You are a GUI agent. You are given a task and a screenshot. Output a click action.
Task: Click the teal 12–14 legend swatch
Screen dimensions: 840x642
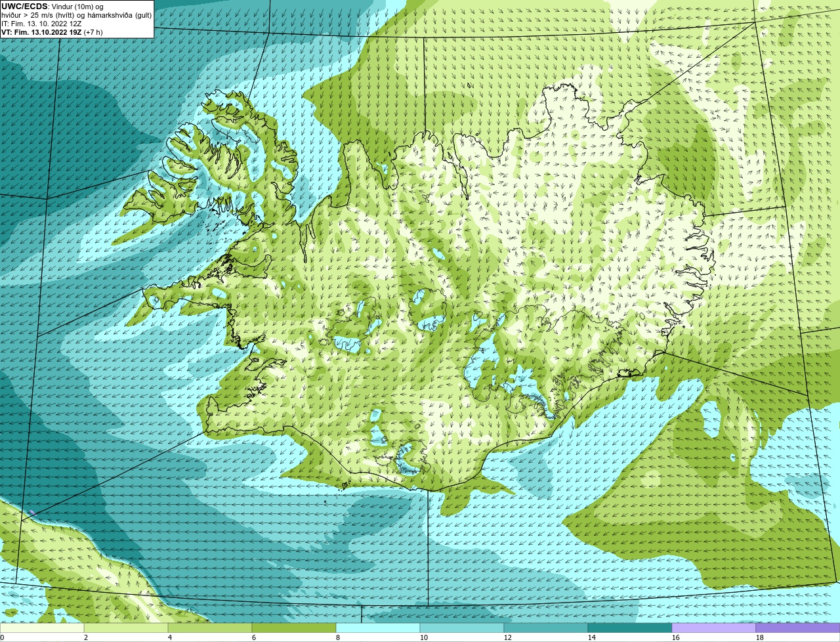pos(546,628)
